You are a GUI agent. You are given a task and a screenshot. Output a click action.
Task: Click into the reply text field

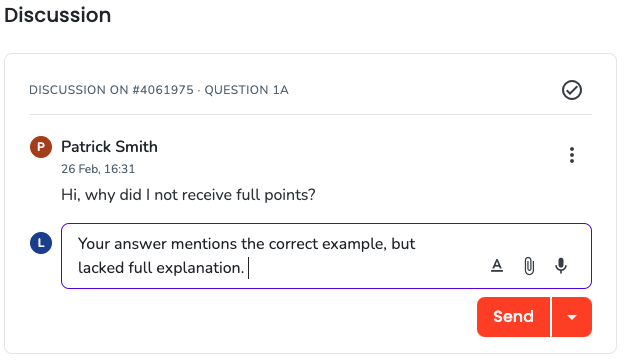pos(326,256)
